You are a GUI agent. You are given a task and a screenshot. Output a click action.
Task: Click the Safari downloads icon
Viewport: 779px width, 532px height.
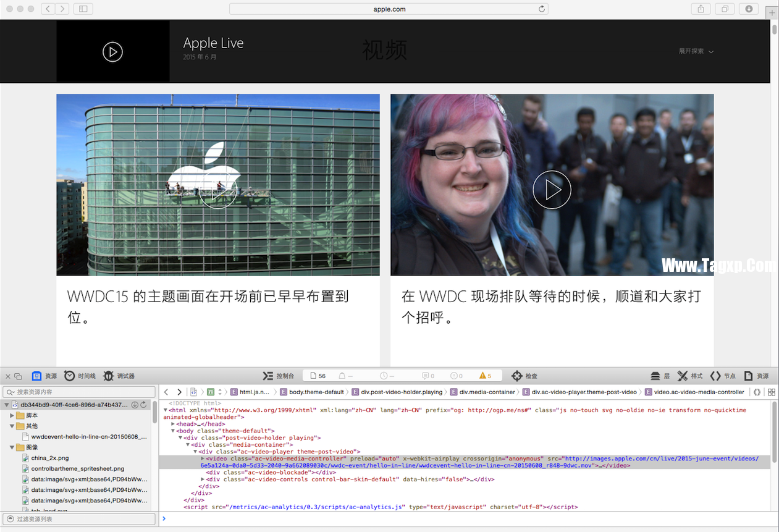coord(749,9)
